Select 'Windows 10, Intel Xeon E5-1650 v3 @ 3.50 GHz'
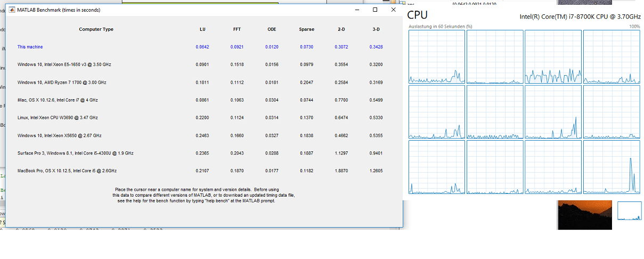Screen dimensions: 644x259 tap(64, 64)
